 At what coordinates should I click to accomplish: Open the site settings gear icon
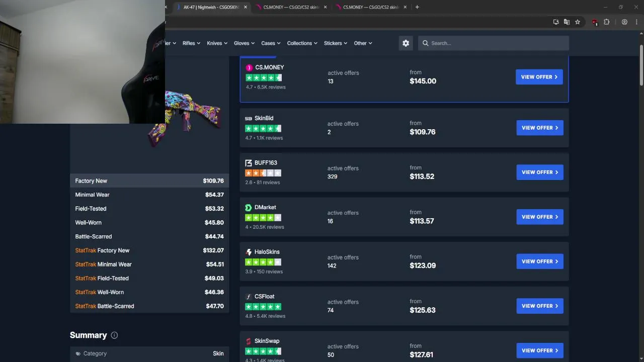406,43
